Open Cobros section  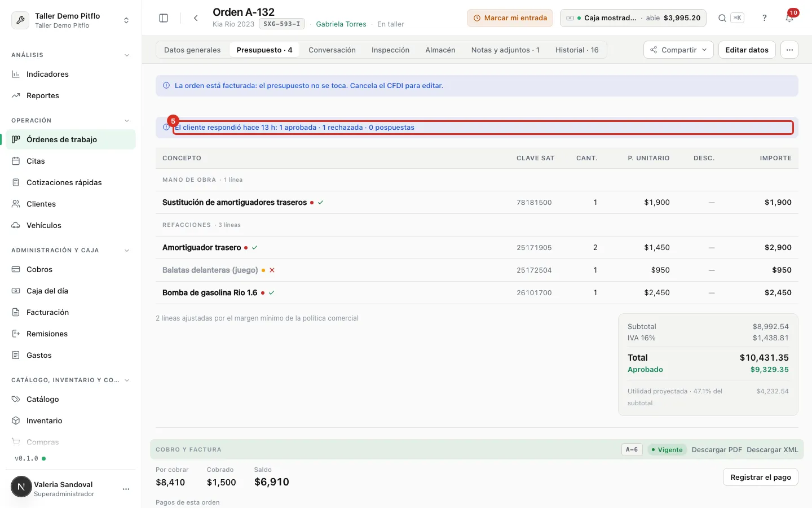click(x=70, y=269)
